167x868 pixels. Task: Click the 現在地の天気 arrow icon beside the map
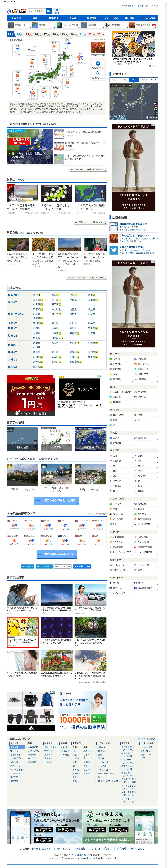pyautogui.click(x=98, y=63)
